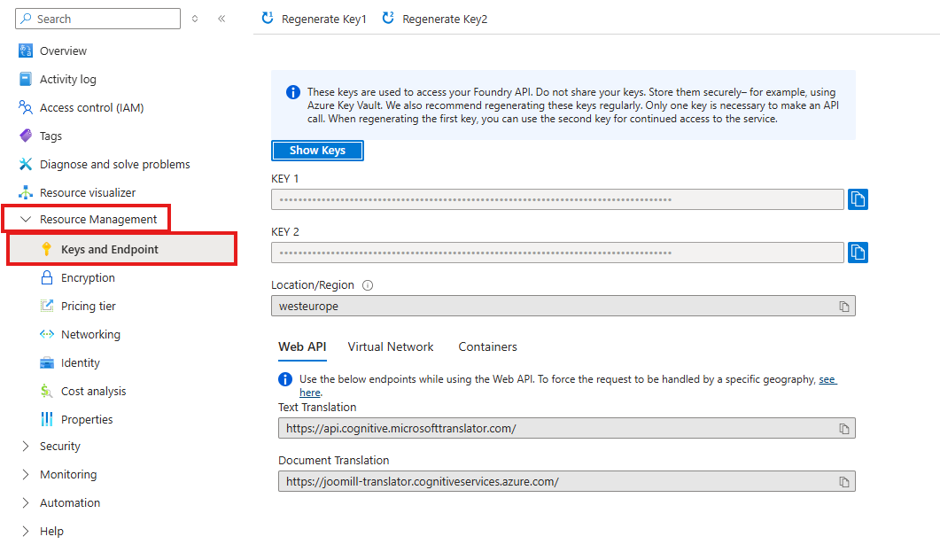This screenshot has width=940, height=560.
Task: Expand the Help section
Action: pos(25,531)
